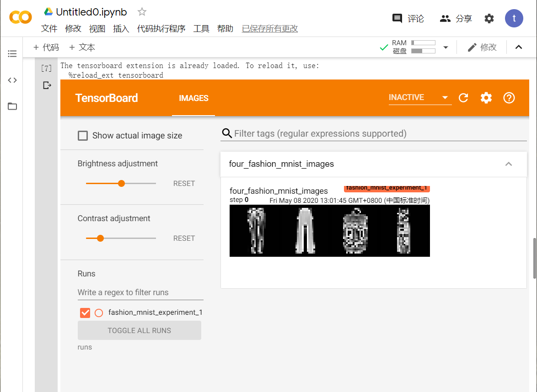The image size is (537, 392).
Task: Open the table of contents sidebar icon
Action: (12, 54)
